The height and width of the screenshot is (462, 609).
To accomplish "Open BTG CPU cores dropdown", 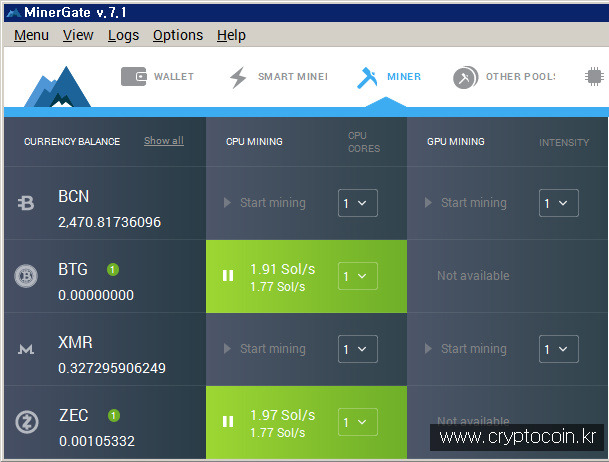I will click(358, 276).
